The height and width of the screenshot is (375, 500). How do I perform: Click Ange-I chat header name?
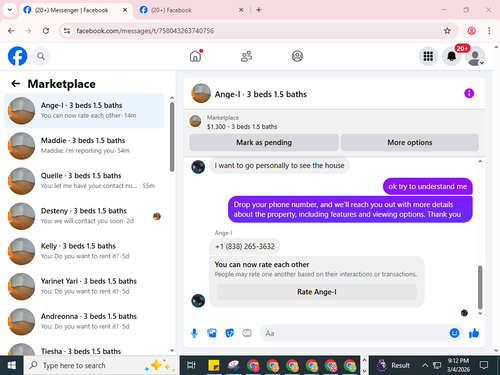(x=261, y=94)
